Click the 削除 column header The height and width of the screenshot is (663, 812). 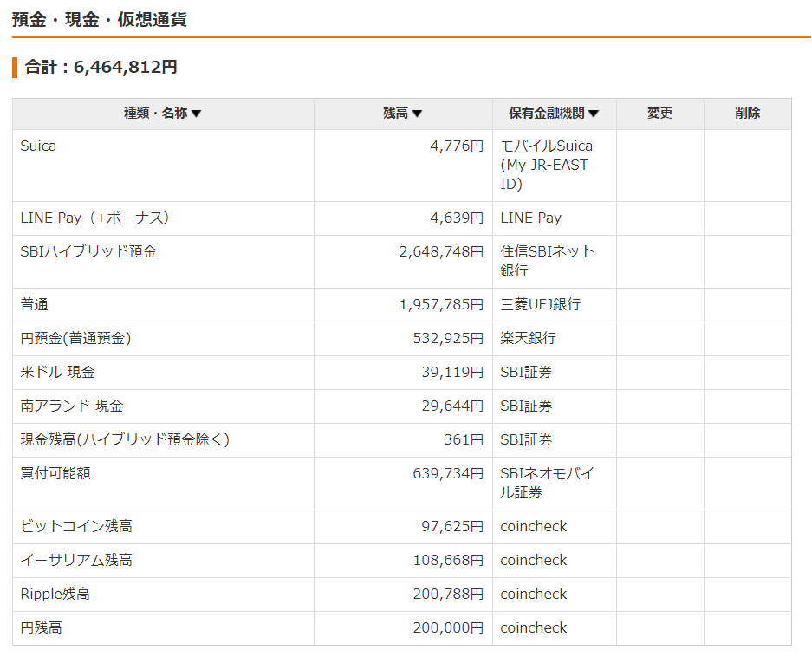[747, 114]
